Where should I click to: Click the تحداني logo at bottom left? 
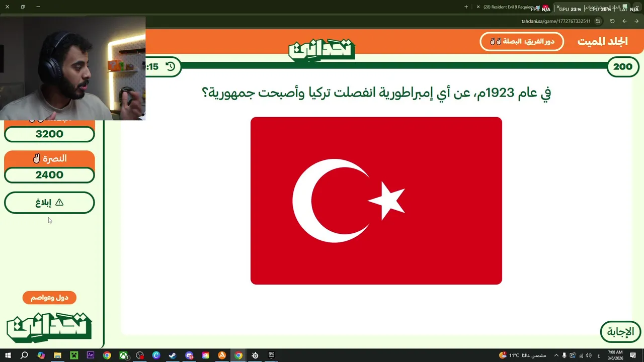tap(49, 327)
